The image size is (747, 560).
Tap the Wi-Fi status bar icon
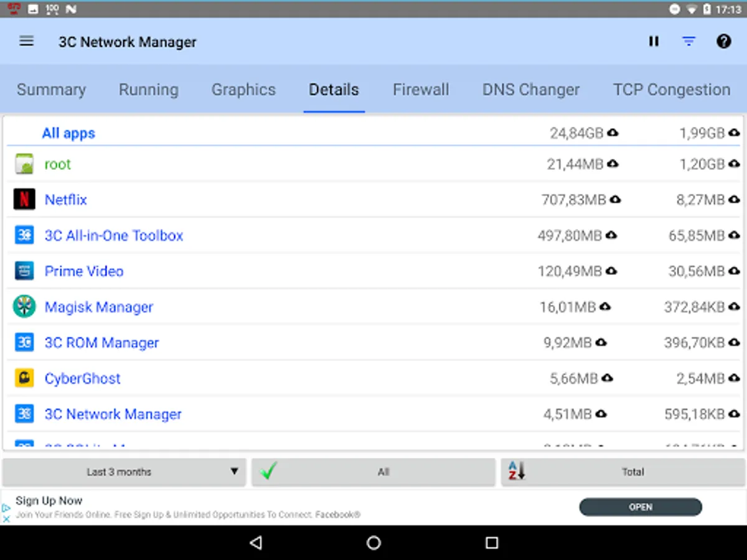point(692,9)
